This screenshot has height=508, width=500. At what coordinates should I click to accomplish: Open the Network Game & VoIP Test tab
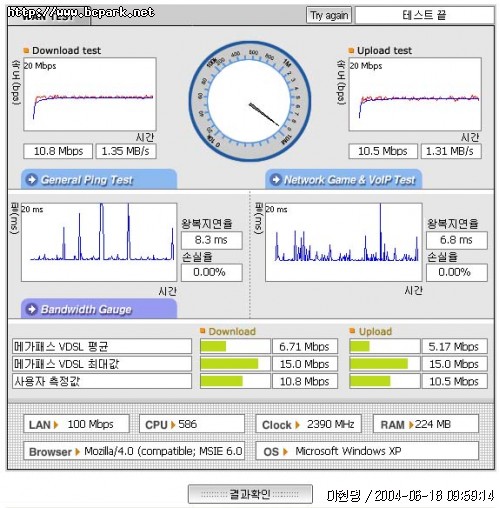(344, 179)
